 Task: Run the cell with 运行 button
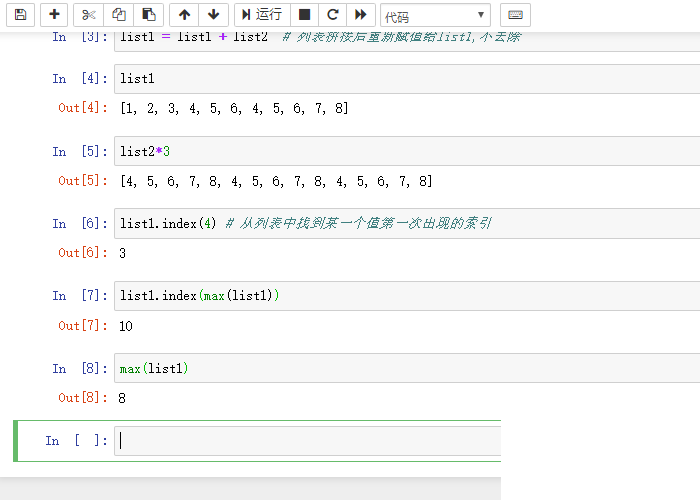point(262,15)
